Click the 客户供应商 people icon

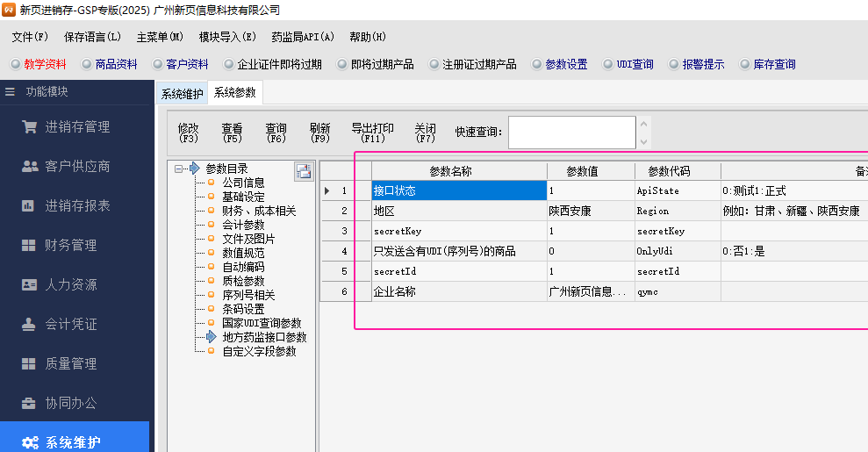[x=29, y=167]
